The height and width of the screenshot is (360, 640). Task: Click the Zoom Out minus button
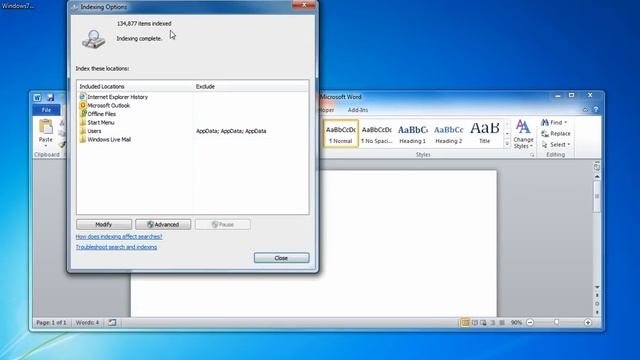click(x=530, y=322)
